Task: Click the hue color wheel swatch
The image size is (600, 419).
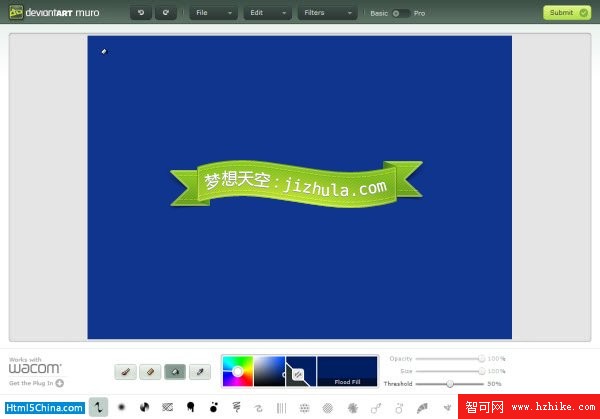Action: (237, 371)
